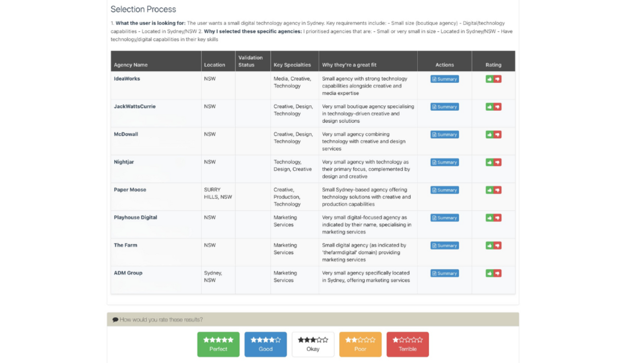
Task: Rate the results as Good
Action: [265, 344]
